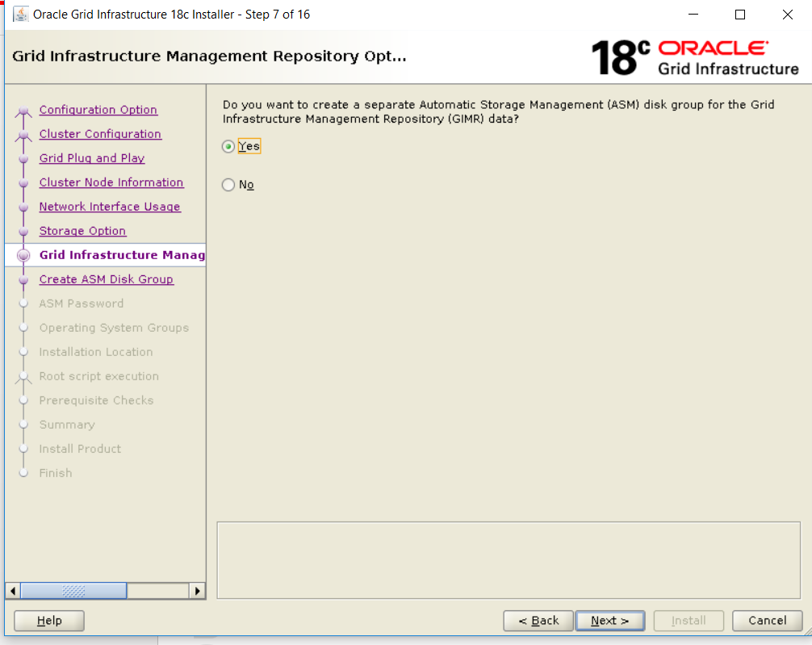Click the Prerequisite Checks step text
This screenshot has height=645, width=812.
[x=96, y=400]
